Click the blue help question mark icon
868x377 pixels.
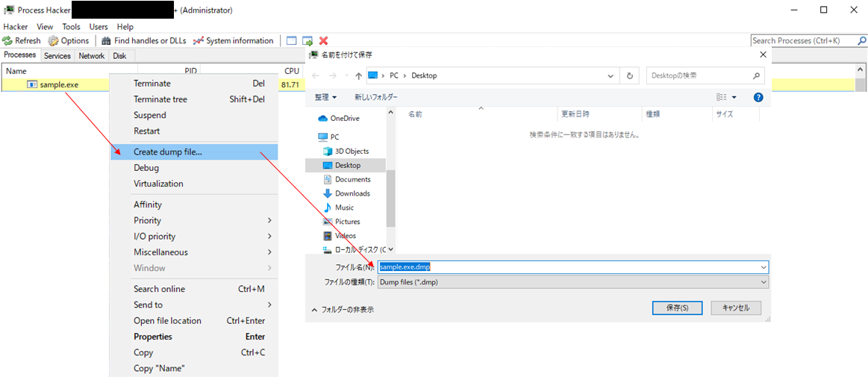pyautogui.click(x=758, y=97)
